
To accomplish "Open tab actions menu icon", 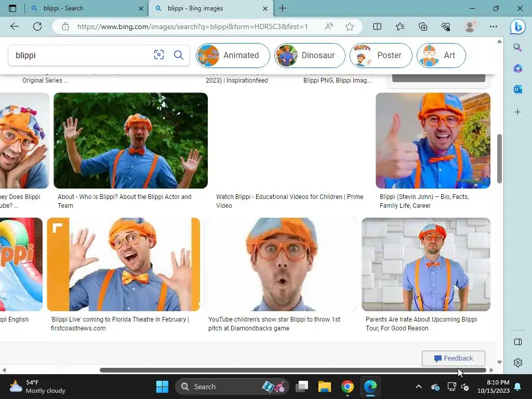I will (x=12, y=8).
